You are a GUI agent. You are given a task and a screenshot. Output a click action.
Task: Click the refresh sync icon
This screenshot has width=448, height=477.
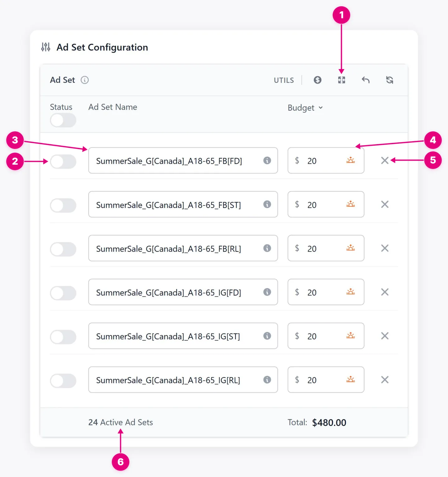[390, 80]
